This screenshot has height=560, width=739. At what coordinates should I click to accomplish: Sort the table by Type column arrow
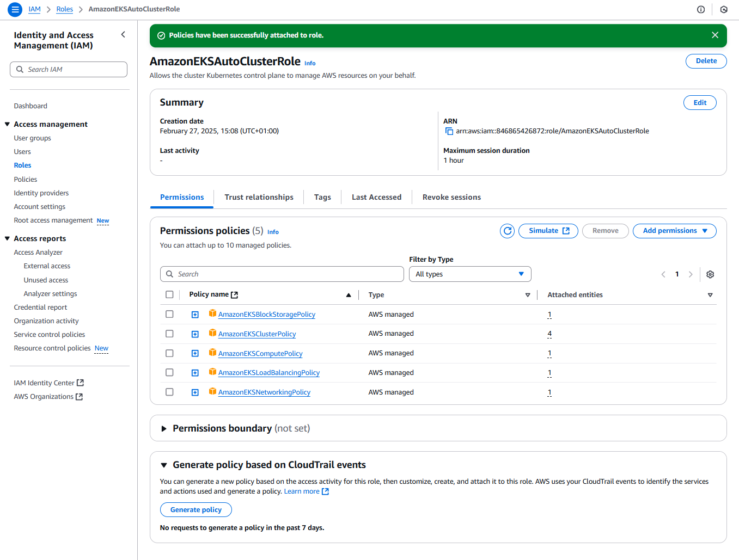528,295
